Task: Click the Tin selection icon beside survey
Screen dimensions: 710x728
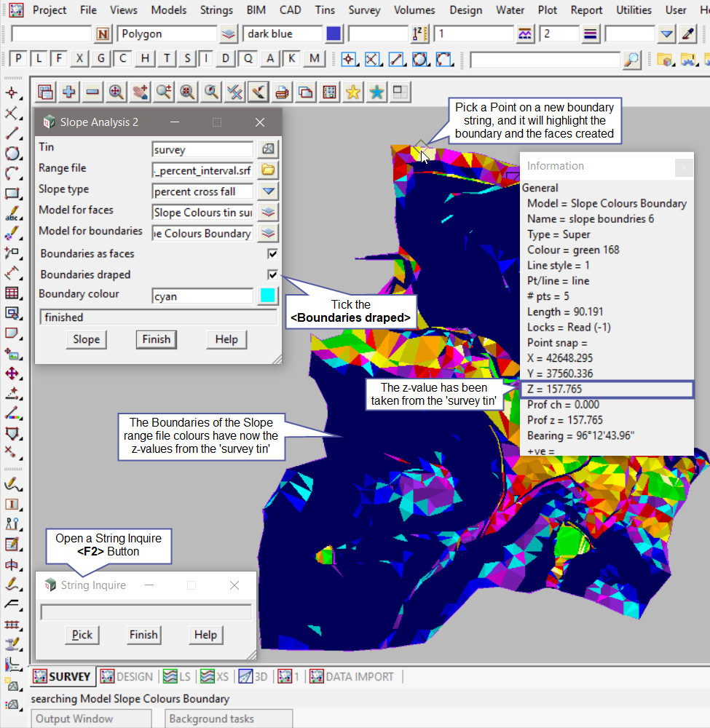Action: pos(269,149)
